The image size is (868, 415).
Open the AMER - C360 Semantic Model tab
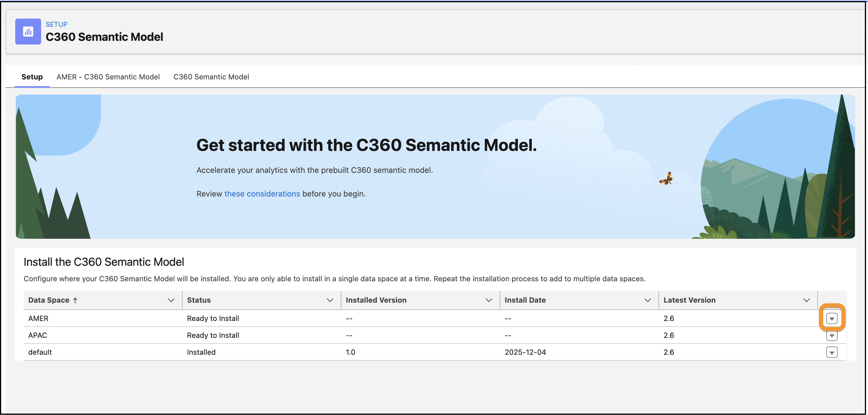pos(108,77)
